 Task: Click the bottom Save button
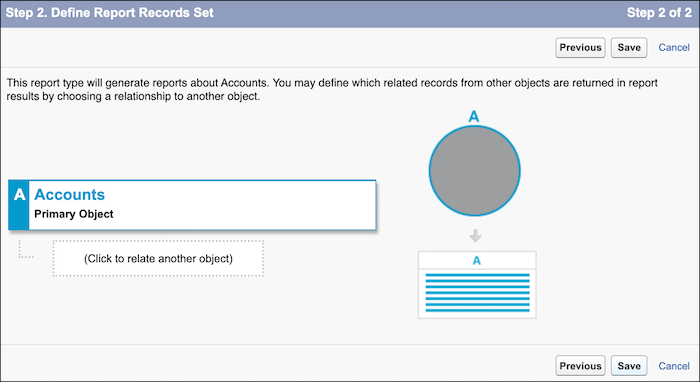pos(629,366)
